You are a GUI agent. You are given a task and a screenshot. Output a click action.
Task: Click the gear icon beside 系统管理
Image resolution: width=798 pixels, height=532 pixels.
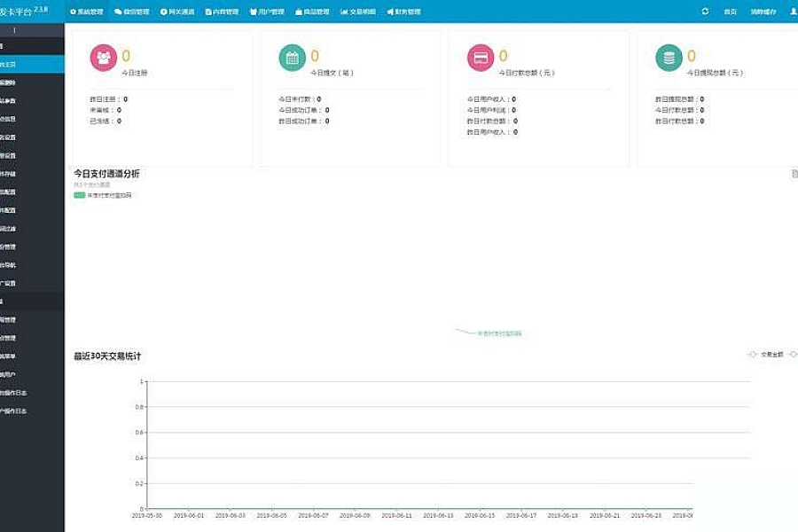pos(73,12)
